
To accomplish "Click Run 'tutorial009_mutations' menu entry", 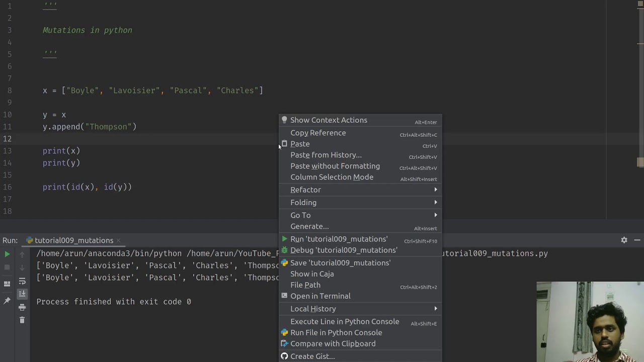I will (x=339, y=239).
